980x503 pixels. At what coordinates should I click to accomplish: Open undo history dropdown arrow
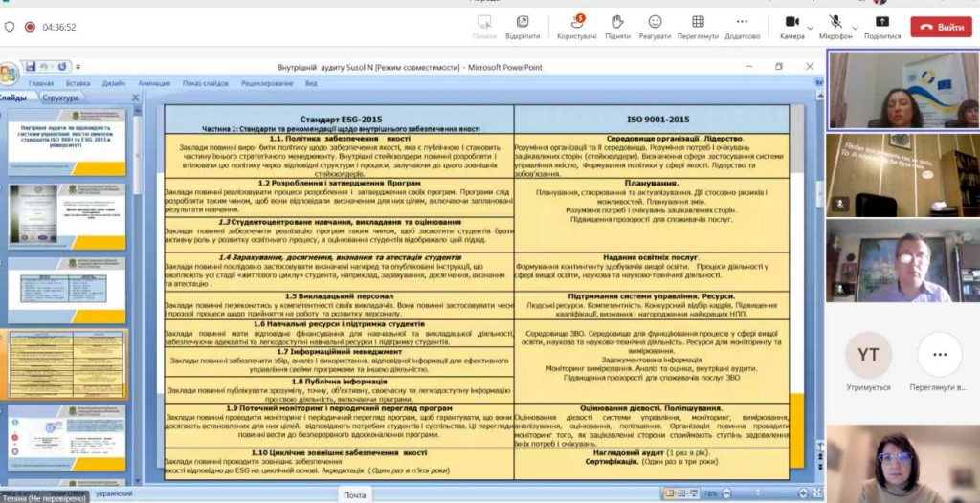click(x=52, y=67)
